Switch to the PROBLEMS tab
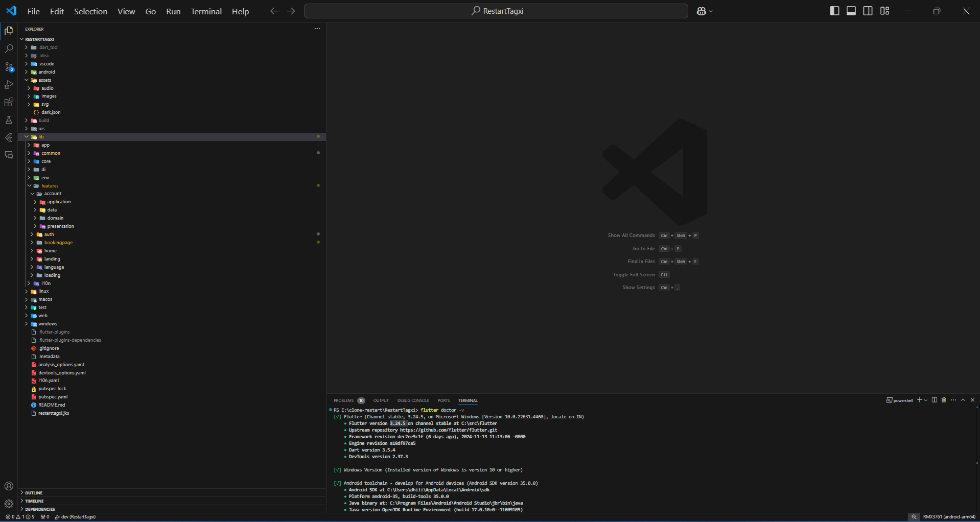Image resolution: width=980 pixels, height=522 pixels. pos(343,400)
